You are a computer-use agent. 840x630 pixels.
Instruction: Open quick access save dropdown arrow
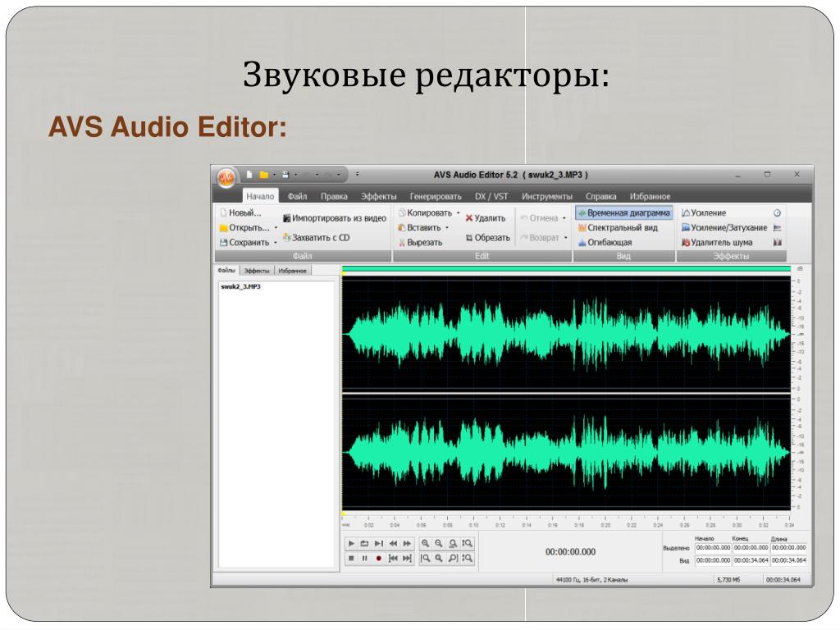point(295,175)
